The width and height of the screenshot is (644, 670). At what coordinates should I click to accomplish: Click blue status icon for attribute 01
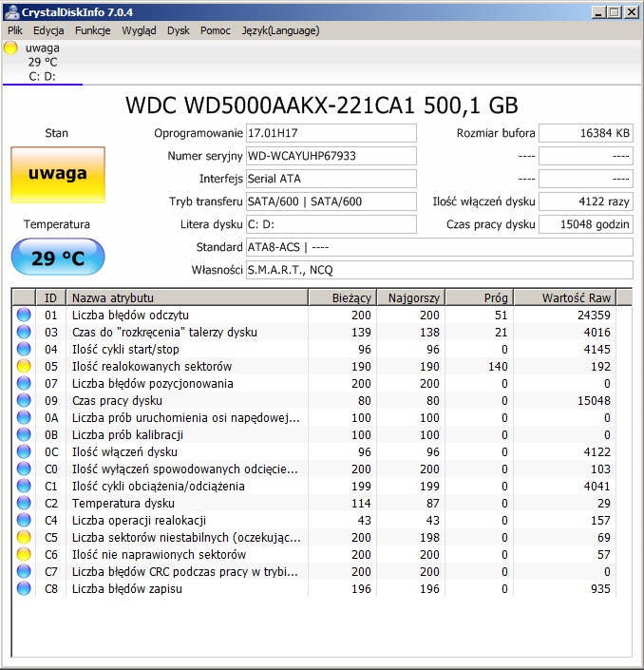point(24,315)
